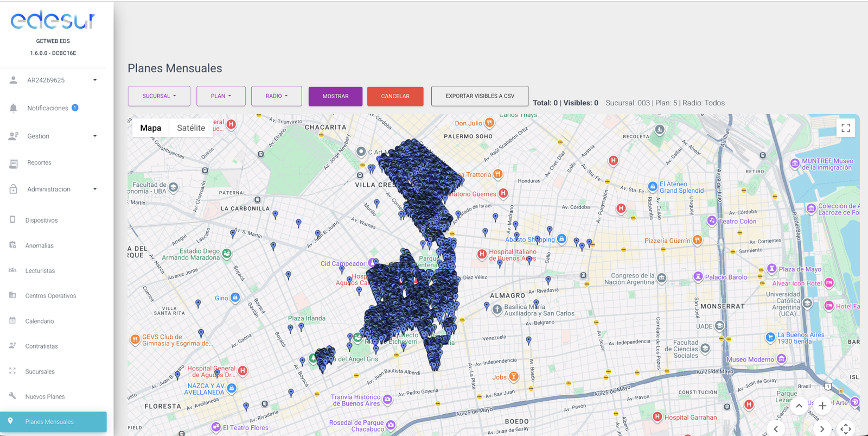The image size is (868, 436).
Task: Click the Contratistas people icon
Action: point(12,345)
